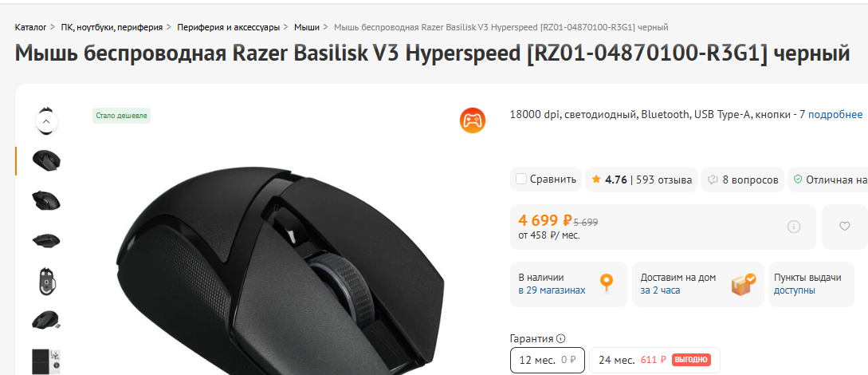Open the 4.76 star rating reviews
This screenshot has height=375, width=868.
642,180
